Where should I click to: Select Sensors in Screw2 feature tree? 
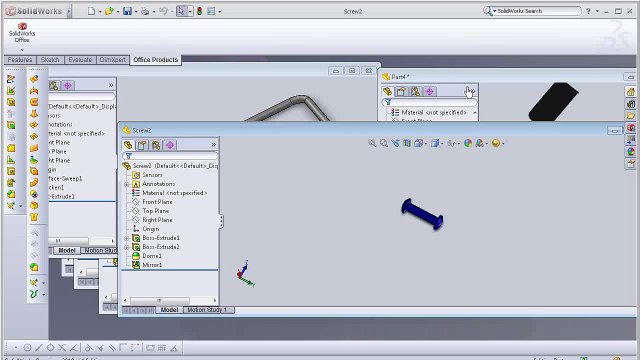click(x=152, y=175)
